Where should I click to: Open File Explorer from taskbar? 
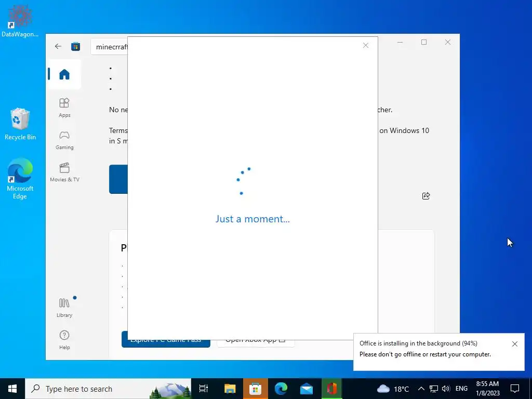tap(230, 389)
